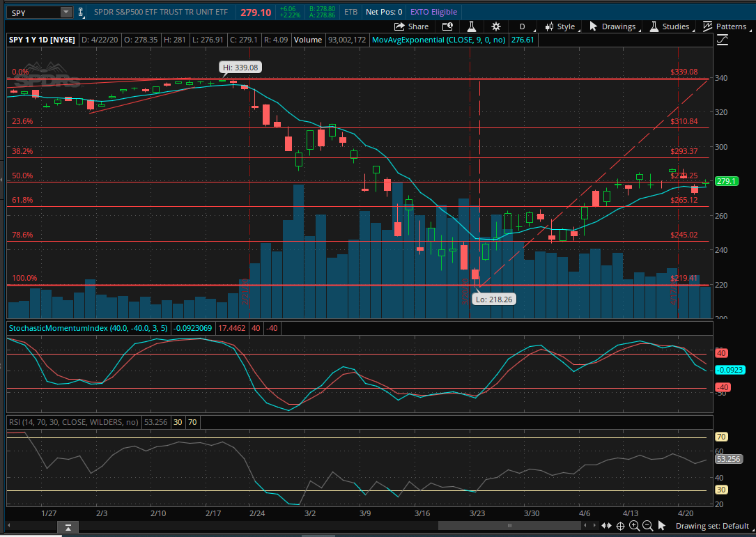The image size is (756, 537).
Task: Click the Lo: 218.26 price bubble
Action: click(x=494, y=299)
